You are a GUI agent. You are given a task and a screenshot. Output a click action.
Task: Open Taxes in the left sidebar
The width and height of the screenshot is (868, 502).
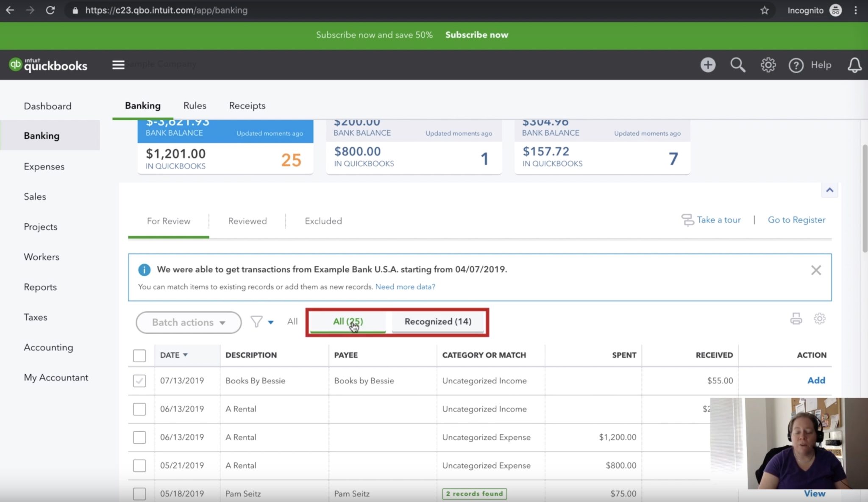coord(36,317)
